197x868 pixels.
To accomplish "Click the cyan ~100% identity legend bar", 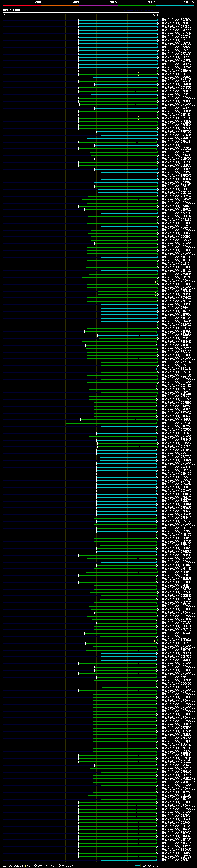I will (x=175, y=6).
